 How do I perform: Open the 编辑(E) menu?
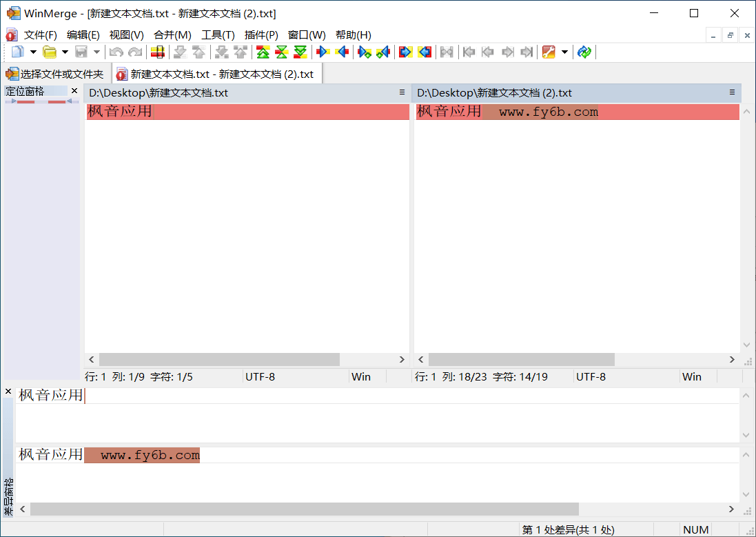pyautogui.click(x=83, y=34)
